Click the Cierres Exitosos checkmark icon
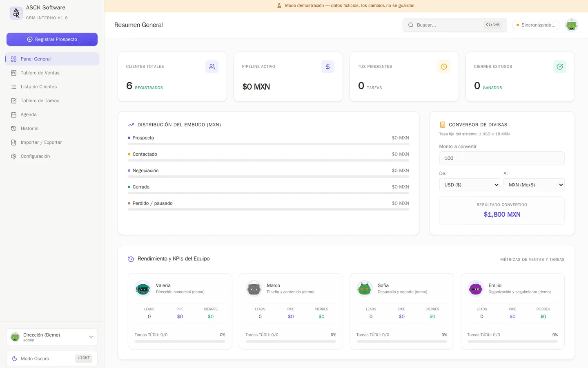Screen dimensions: 588x368 [560, 67]
